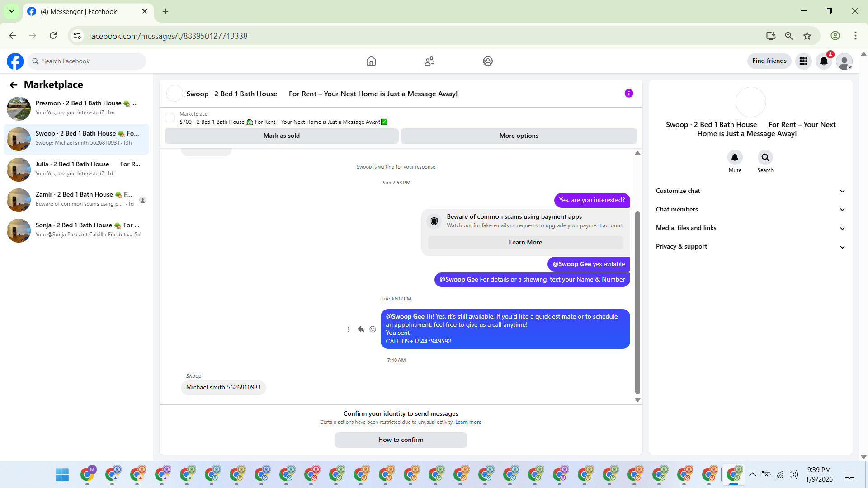Mute this conversation with bell icon

click(735, 157)
